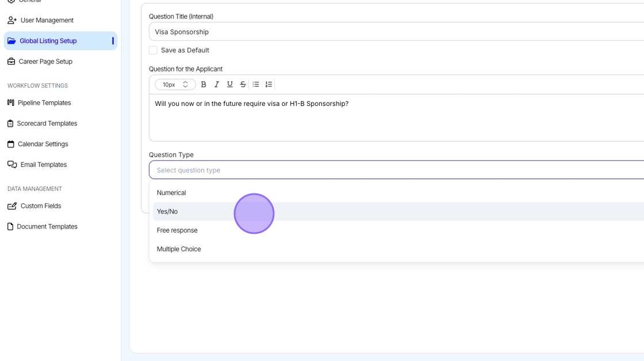Screen dimensions: 644x361
Task: Open Calendar Settings page
Action: (x=43, y=144)
